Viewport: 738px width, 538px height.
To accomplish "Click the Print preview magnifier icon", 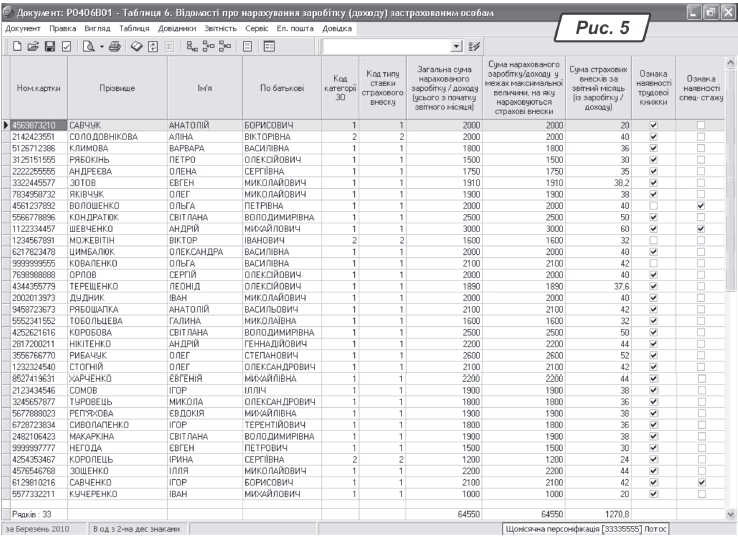I will point(87,47).
